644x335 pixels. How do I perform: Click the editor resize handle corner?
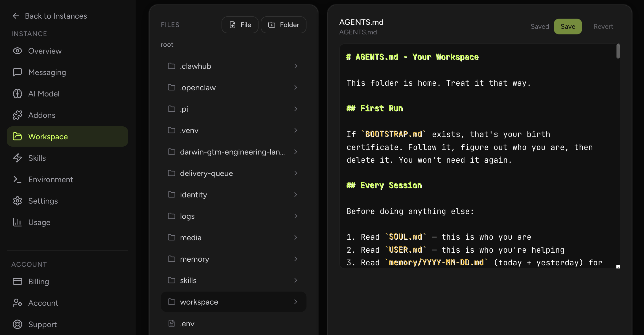[x=618, y=266]
